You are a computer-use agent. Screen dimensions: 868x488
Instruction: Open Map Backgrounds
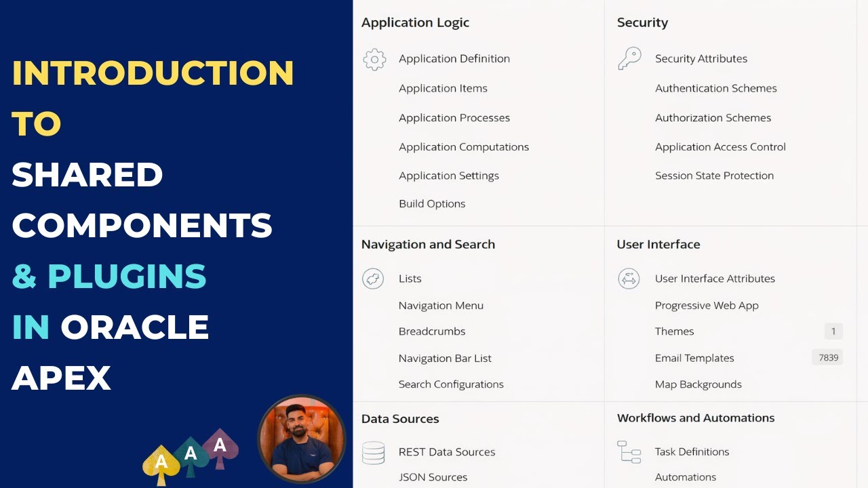pos(698,384)
